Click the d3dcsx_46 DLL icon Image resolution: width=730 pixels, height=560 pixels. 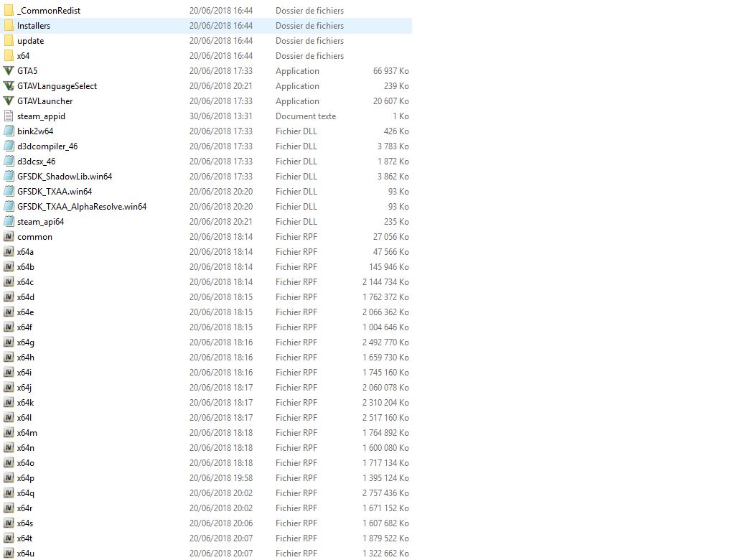9,162
